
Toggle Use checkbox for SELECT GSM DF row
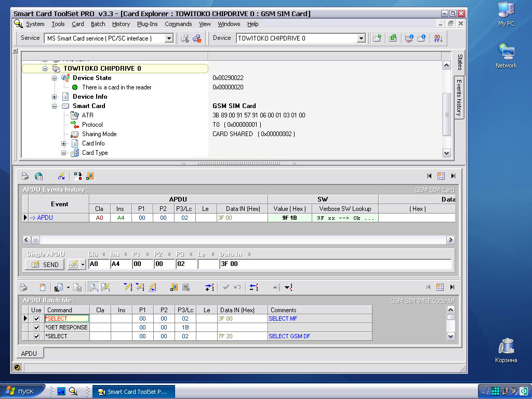(36, 336)
